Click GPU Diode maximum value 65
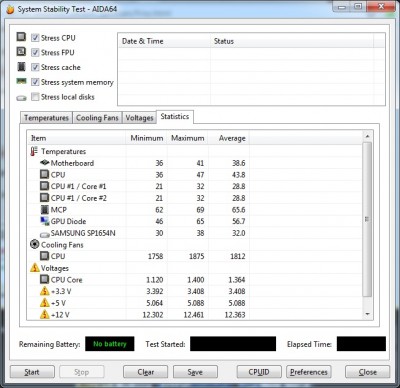 (200, 221)
